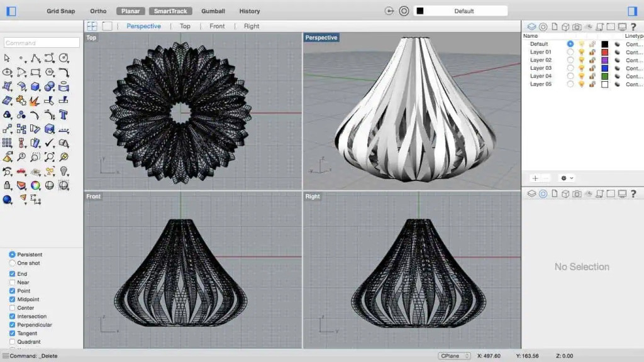
Task: Enable the Near object snap checkbox
Action: pos(13,283)
